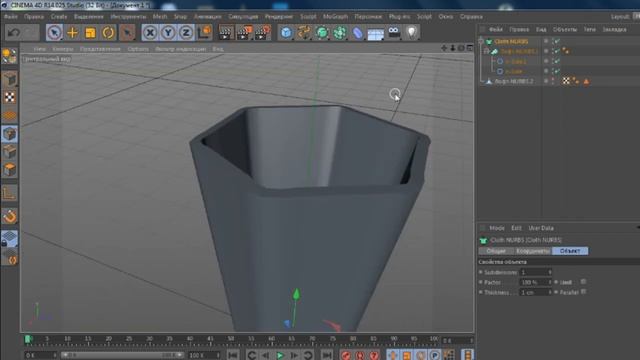Collapse the Cloth NURBS tree node
Screen dimensions: 640x360
click(481, 41)
